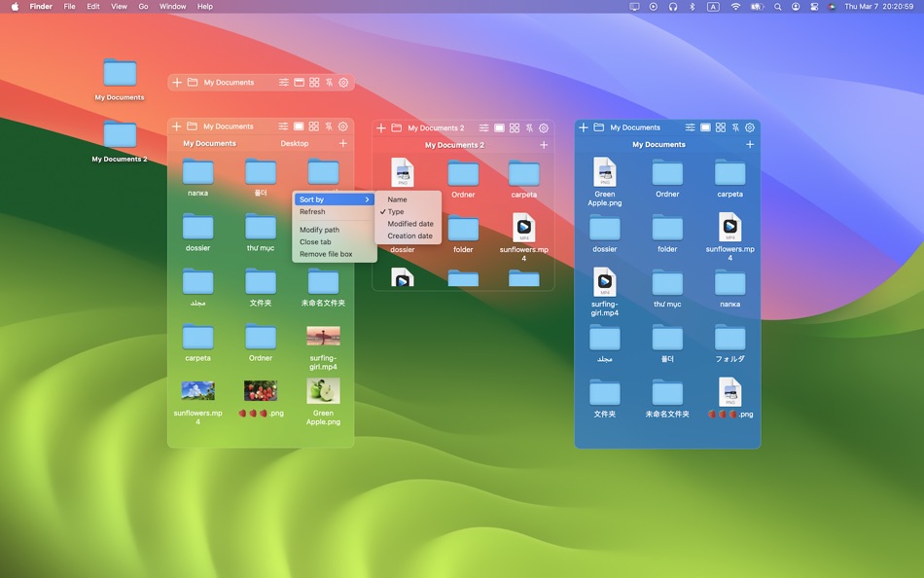Open Spotlight search in the menu bar
The height and width of the screenshot is (578, 924).
pos(777,7)
